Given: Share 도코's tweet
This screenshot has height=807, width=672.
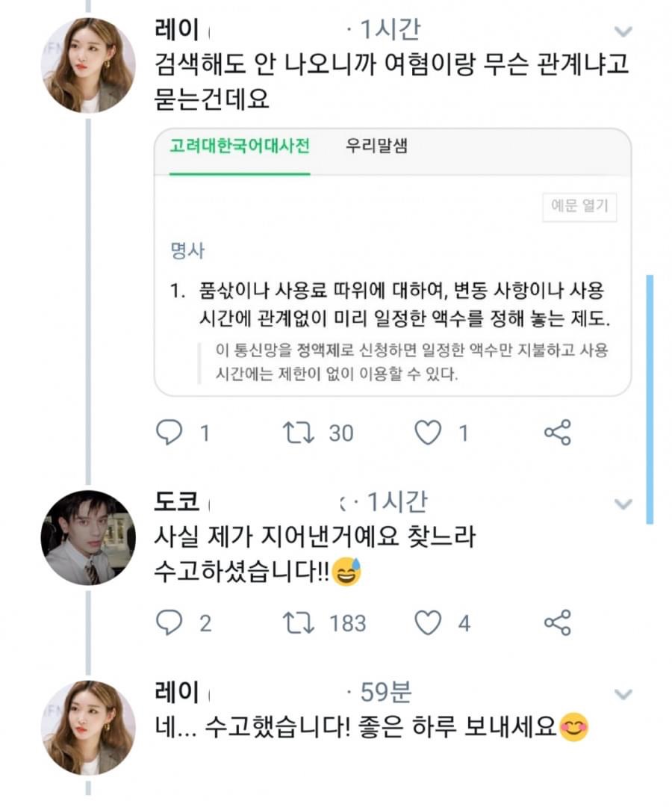Looking at the screenshot, I should tap(557, 622).
